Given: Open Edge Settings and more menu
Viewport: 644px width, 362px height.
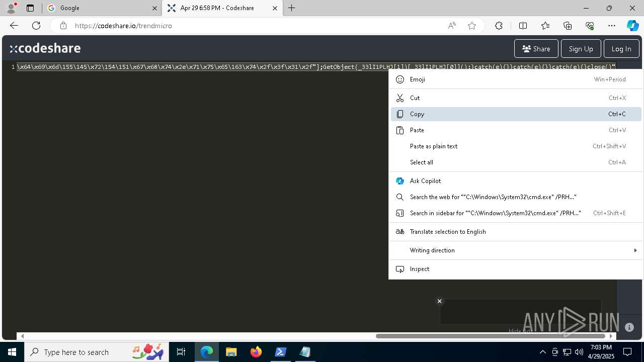Looking at the screenshot, I should pos(612,26).
